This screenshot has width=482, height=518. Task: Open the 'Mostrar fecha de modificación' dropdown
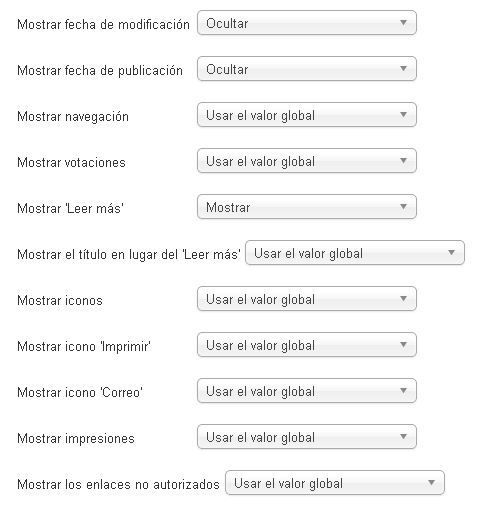click(x=307, y=23)
